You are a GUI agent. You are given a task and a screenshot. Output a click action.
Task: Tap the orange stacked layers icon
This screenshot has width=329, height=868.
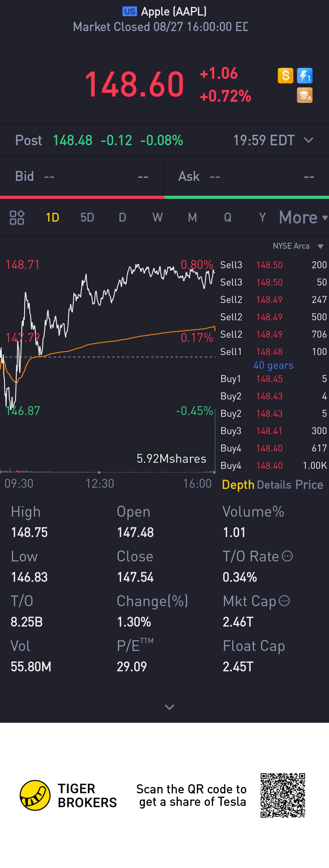click(305, 95)
